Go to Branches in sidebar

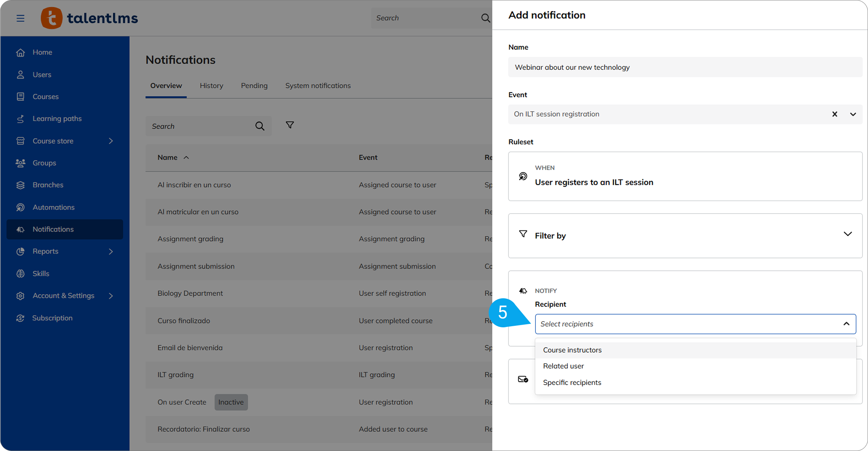click(48, 185)
